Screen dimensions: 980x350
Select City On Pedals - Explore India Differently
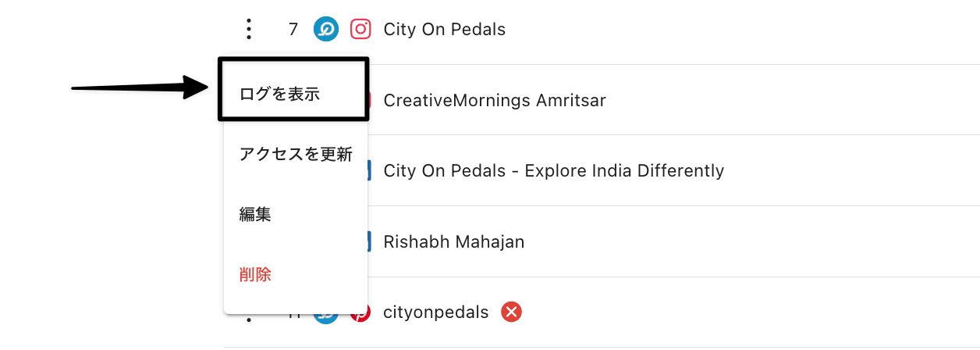tap(553, 170)
